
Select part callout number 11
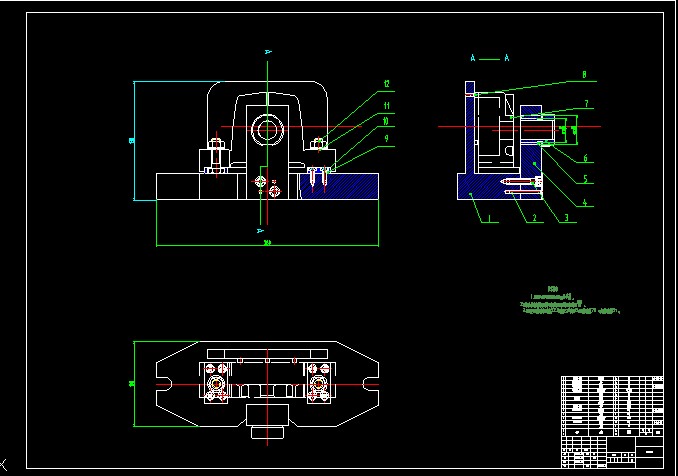click(386, 106)
